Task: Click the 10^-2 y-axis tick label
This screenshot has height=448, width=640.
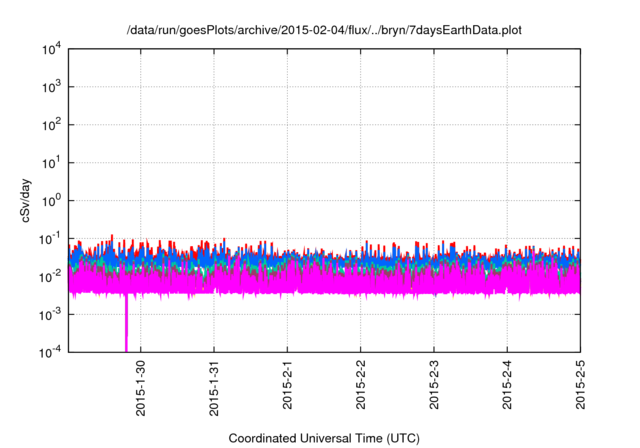Action: tap(51, 277)
